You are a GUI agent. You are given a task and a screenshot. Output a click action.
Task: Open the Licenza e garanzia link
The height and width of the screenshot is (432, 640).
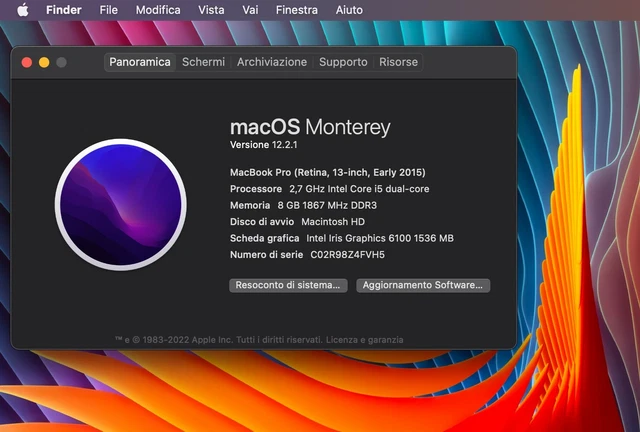point(364,340)
